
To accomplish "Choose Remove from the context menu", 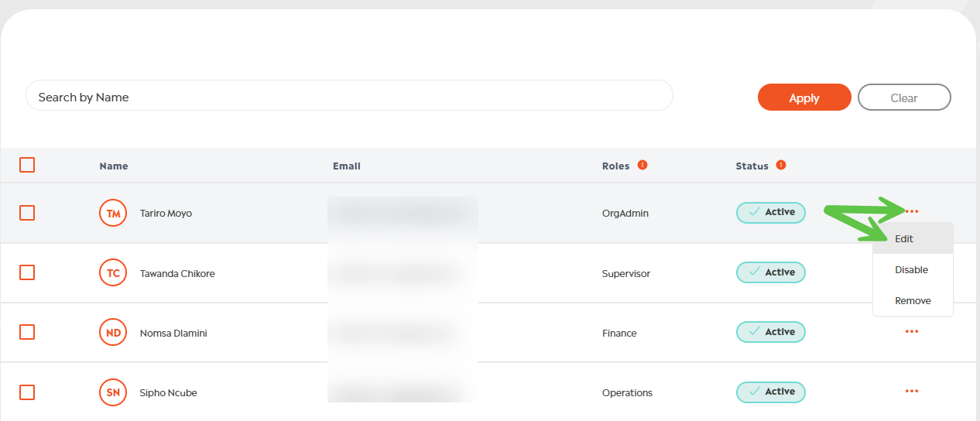I will click(913, 301).
